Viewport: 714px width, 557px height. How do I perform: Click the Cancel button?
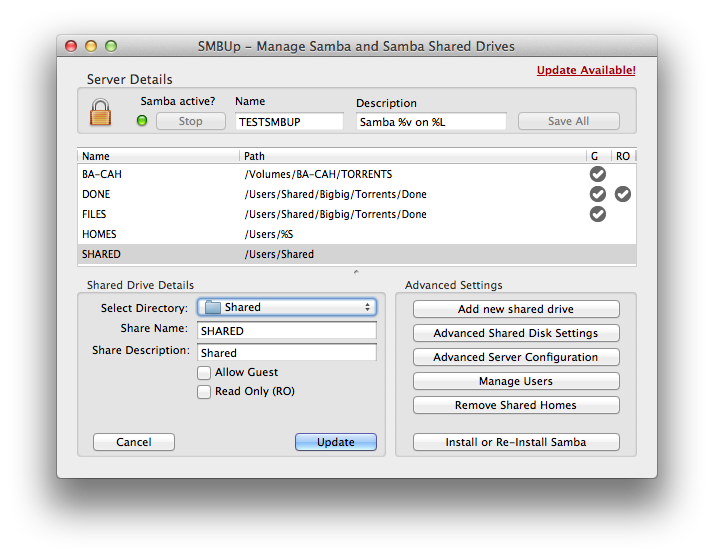[134, 442]
